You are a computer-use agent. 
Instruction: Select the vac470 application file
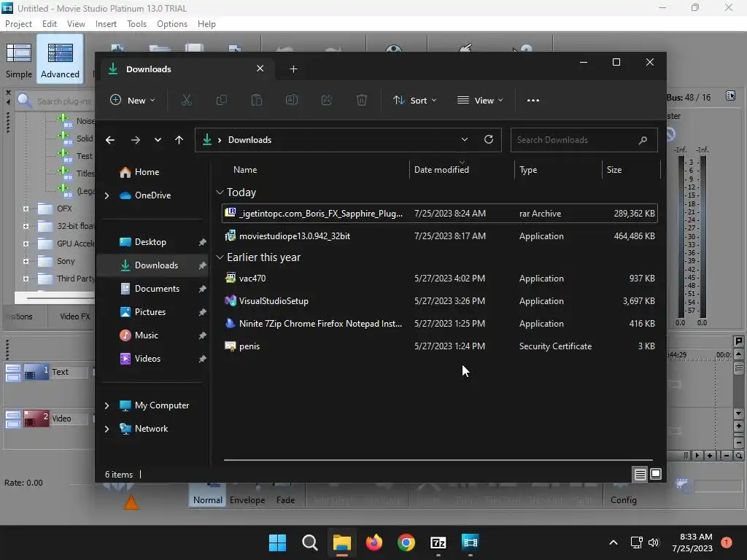[440, 279]
